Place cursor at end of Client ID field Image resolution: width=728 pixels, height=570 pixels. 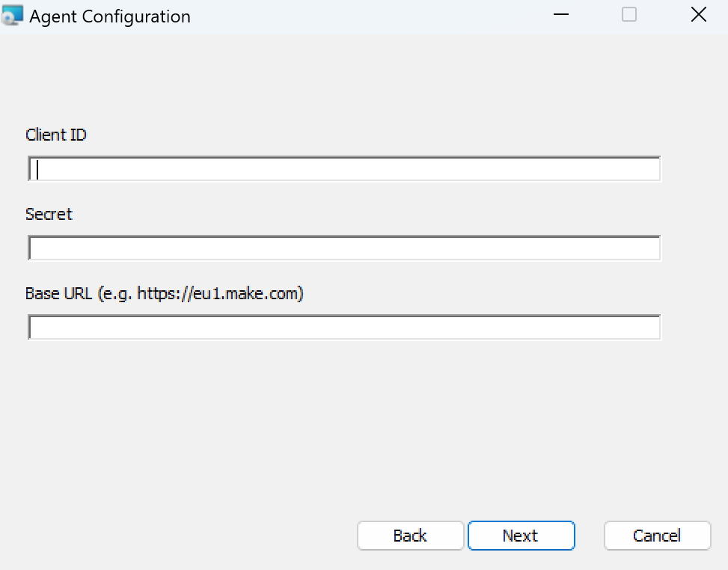tap(650, 169)
